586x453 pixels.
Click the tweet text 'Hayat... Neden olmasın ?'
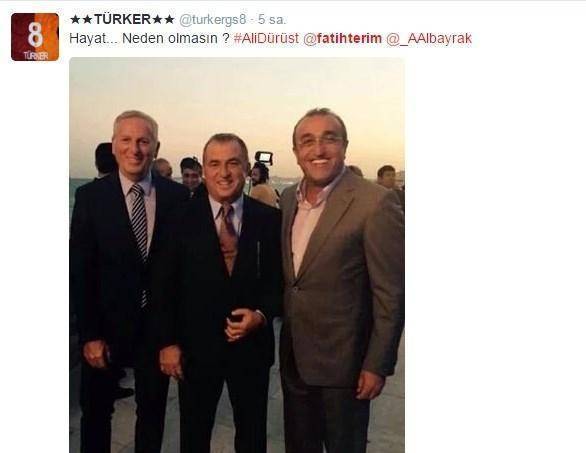click(x=149, y=38)
